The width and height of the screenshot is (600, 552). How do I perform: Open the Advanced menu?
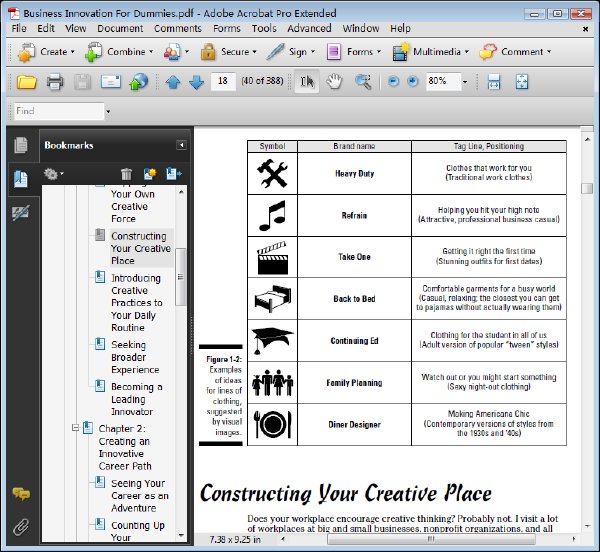tap(309, 28)
